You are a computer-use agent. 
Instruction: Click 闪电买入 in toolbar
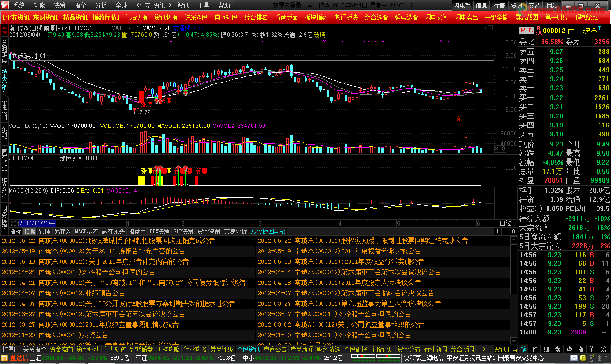click(x=436, y=17)
